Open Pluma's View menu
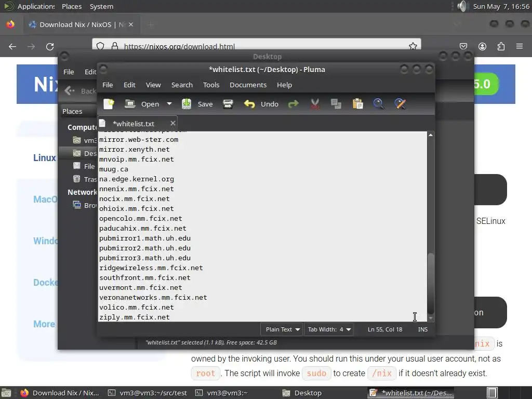Image resolution: width=532 pixels, height=399 pixels. [153, 85]
